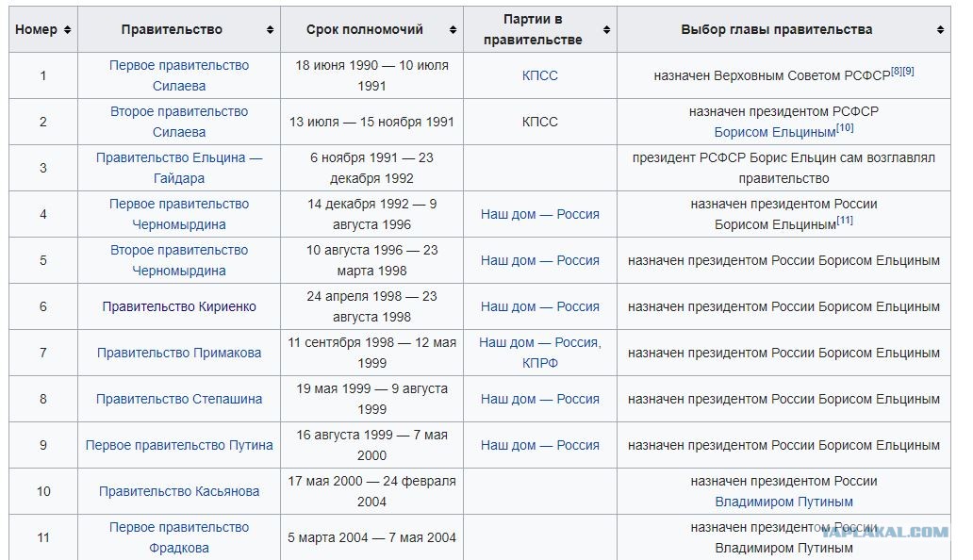Open the Борисом Ельциным link in row 2
The image size is (973, 560).
(774, 132)
